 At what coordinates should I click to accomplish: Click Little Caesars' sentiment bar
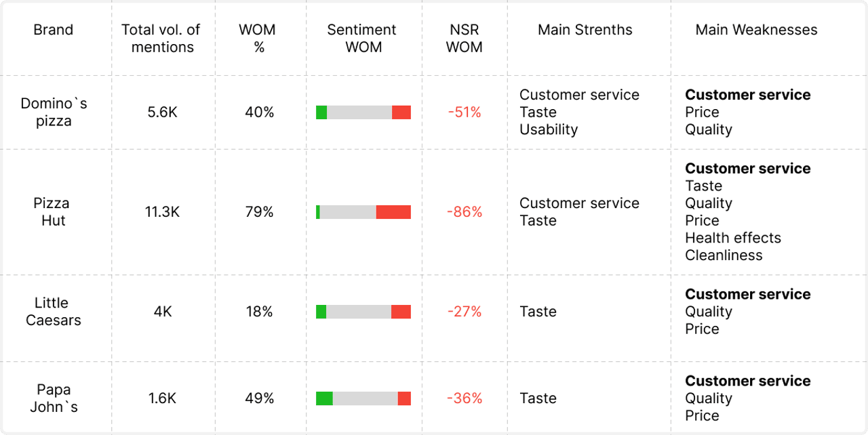point(363,312)
